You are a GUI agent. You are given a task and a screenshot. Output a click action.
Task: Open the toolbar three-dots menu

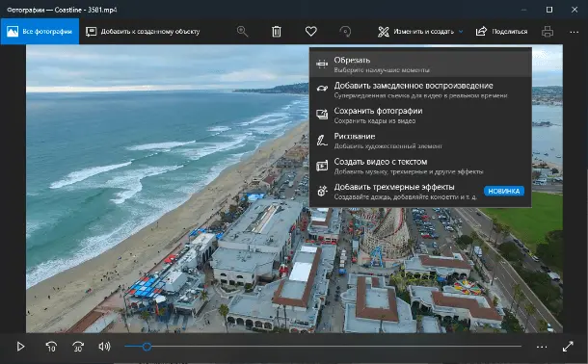tap(575, 32)
